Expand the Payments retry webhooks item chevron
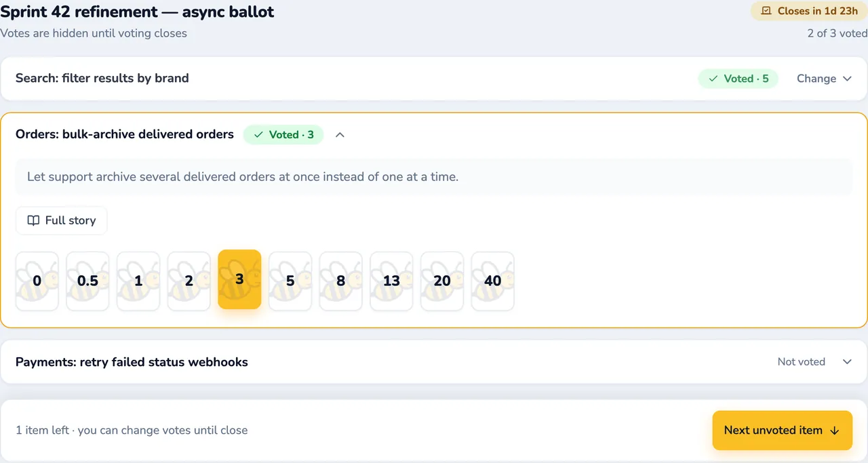Image resolution: width=868 pixels, height=463 pixels. click(x=847, y=362)
